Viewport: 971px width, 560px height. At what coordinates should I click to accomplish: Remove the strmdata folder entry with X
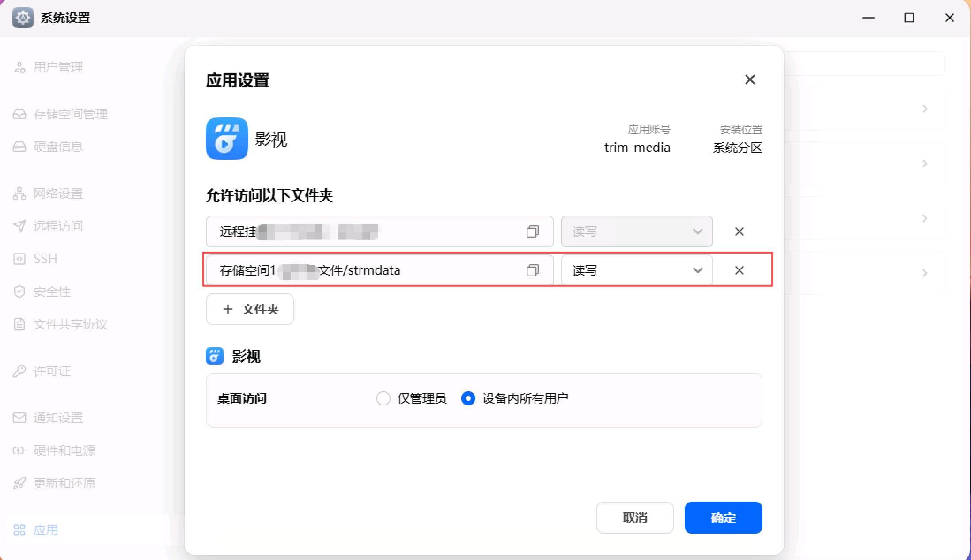coord(739,270)
